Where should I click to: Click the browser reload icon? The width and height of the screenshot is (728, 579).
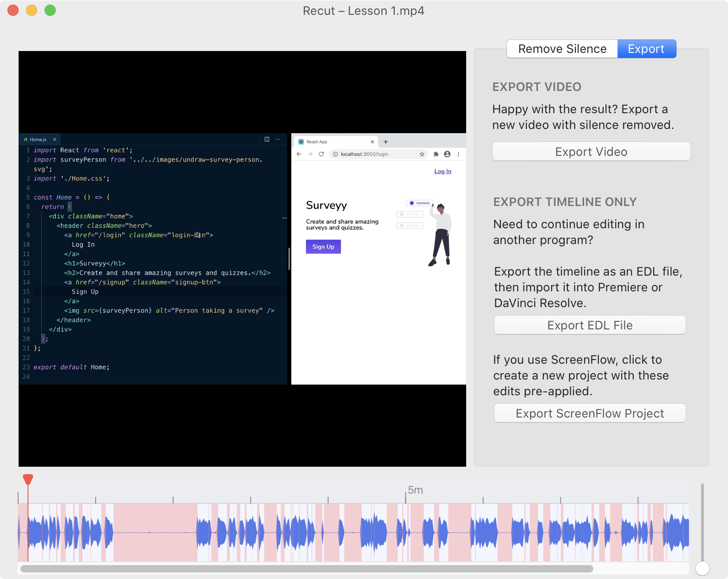coord(321,154)
